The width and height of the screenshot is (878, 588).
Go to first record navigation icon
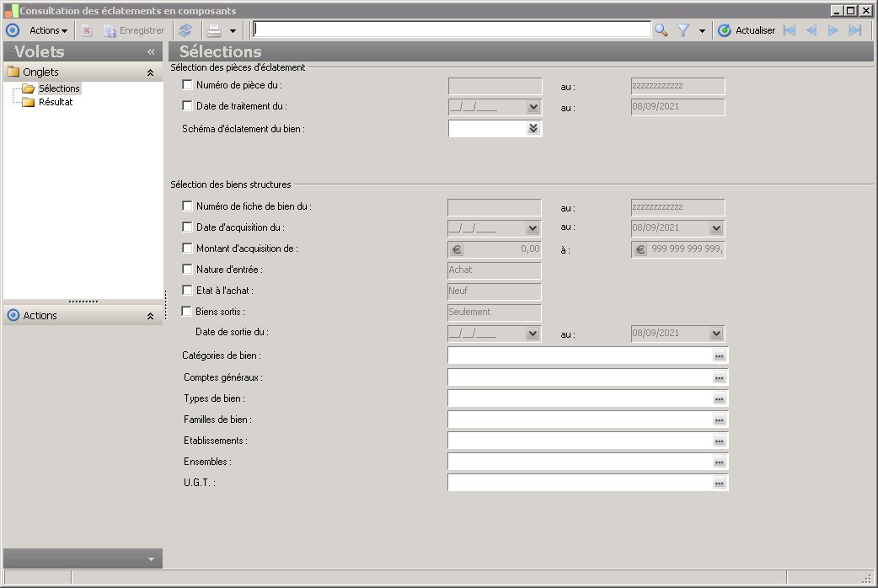tap(790, 30)
